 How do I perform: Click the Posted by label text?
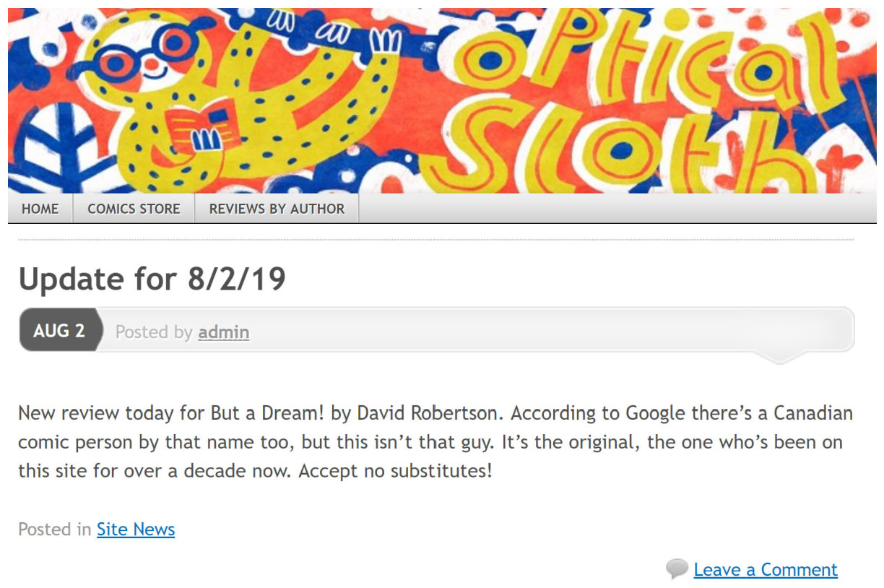[154, 332]
